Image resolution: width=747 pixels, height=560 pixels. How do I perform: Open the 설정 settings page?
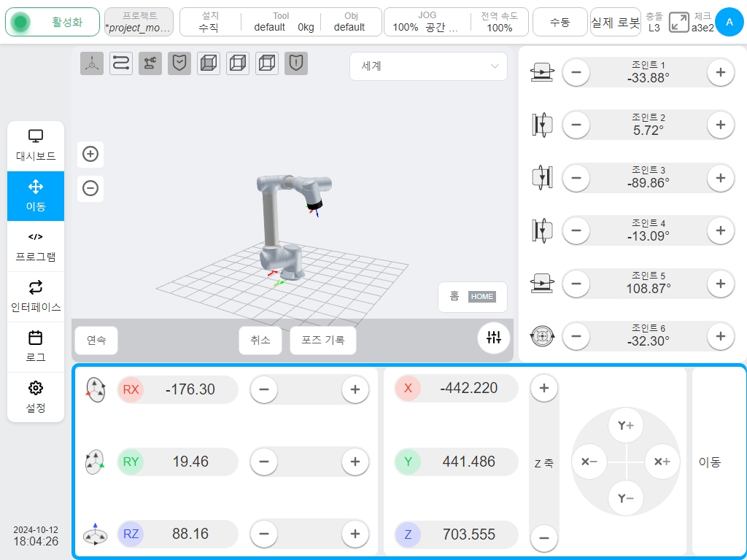[36, 397]
